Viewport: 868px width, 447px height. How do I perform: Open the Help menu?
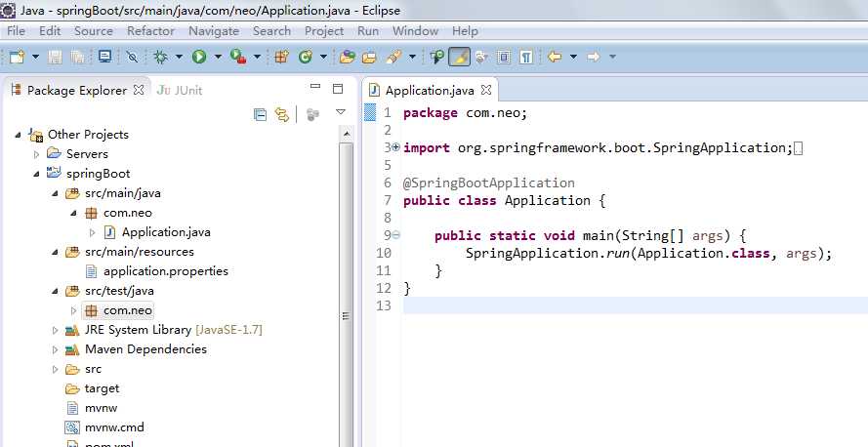[x=465, y=31]
